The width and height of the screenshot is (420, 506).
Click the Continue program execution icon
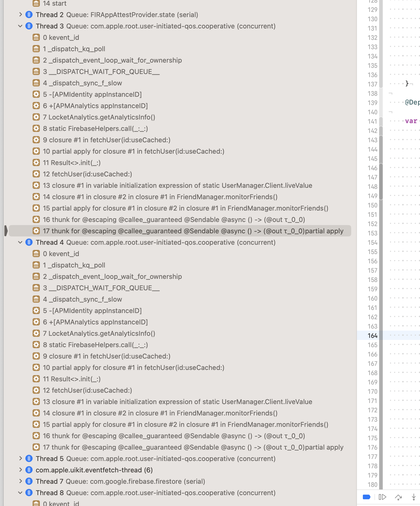382,497
